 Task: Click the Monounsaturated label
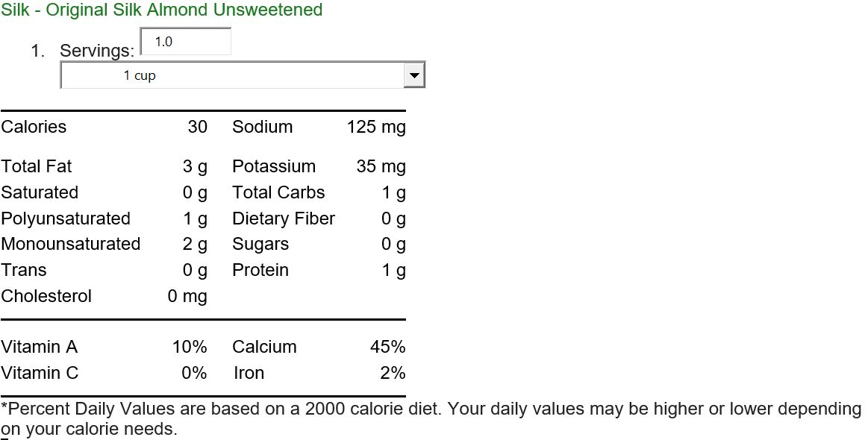tap(71, 244)
